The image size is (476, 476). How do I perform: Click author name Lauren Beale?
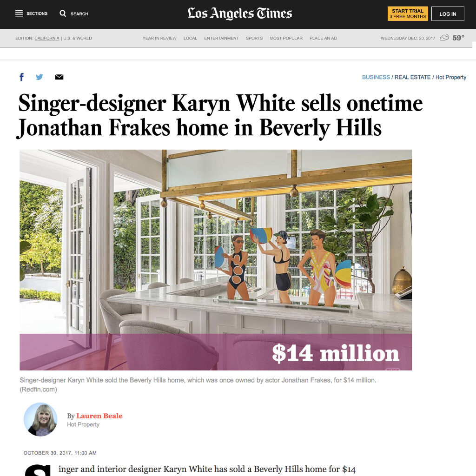[99, 416]
